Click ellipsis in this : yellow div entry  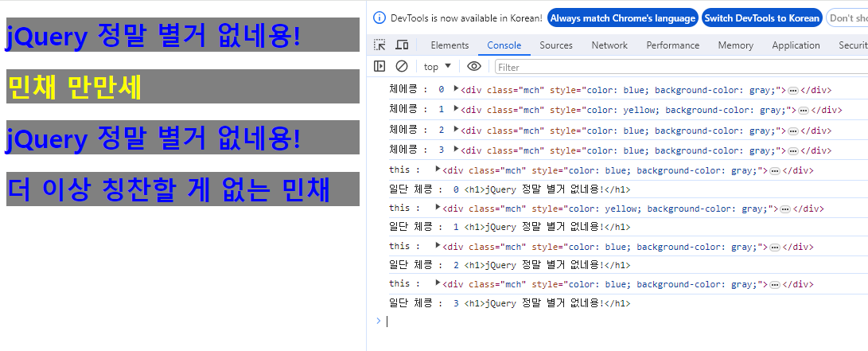coord(785,209)
